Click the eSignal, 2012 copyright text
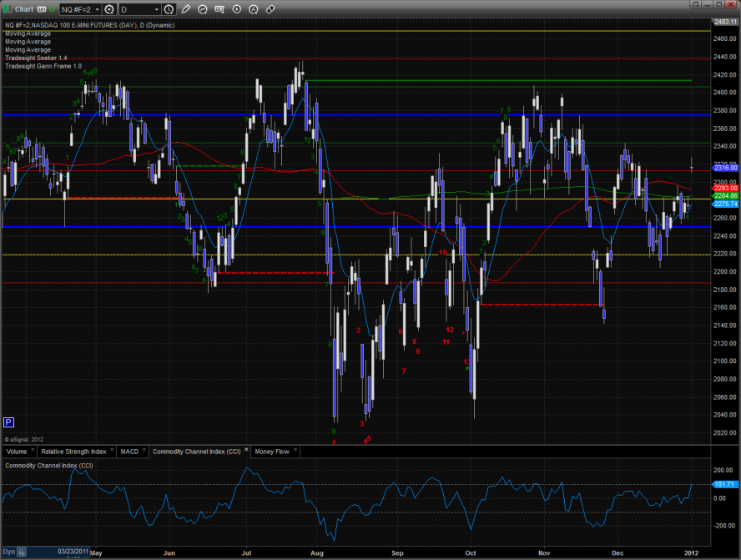 (23, 440)
